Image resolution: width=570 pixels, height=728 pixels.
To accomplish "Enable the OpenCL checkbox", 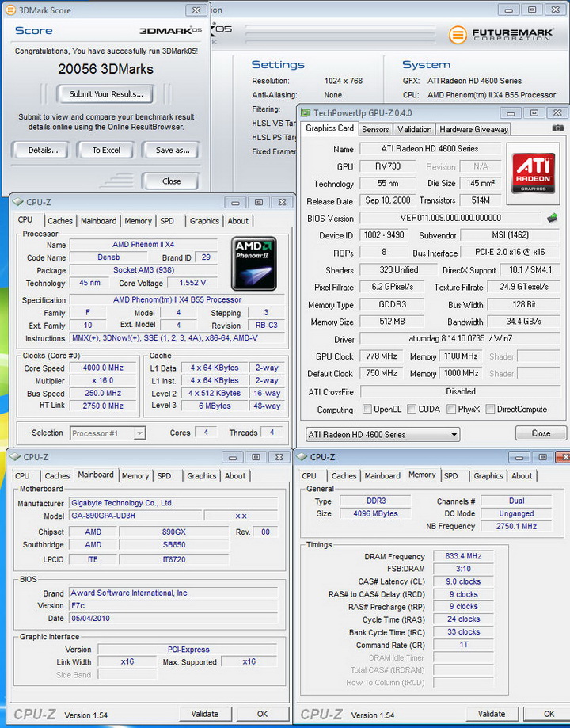I will 367,409.
